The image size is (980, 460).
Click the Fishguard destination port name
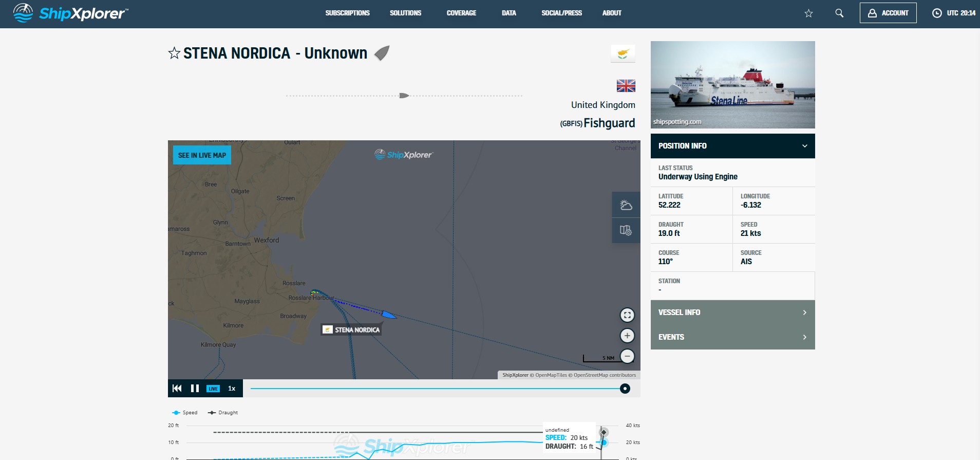pyautogui.click(x=609, y=123)
